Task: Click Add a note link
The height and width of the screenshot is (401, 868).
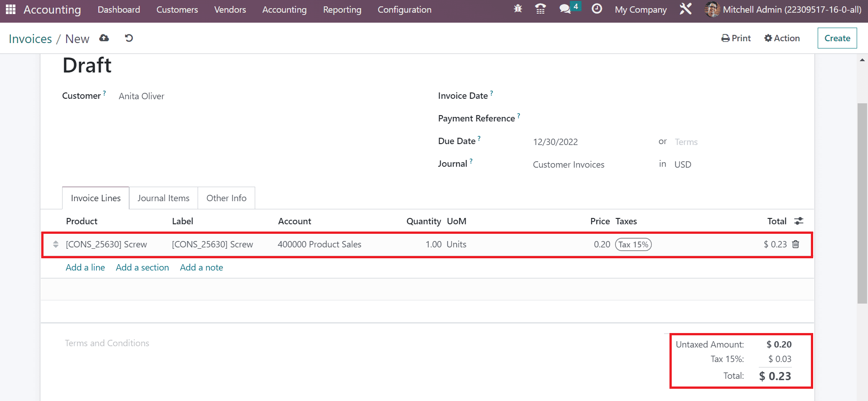Action: tap(201, 267)
